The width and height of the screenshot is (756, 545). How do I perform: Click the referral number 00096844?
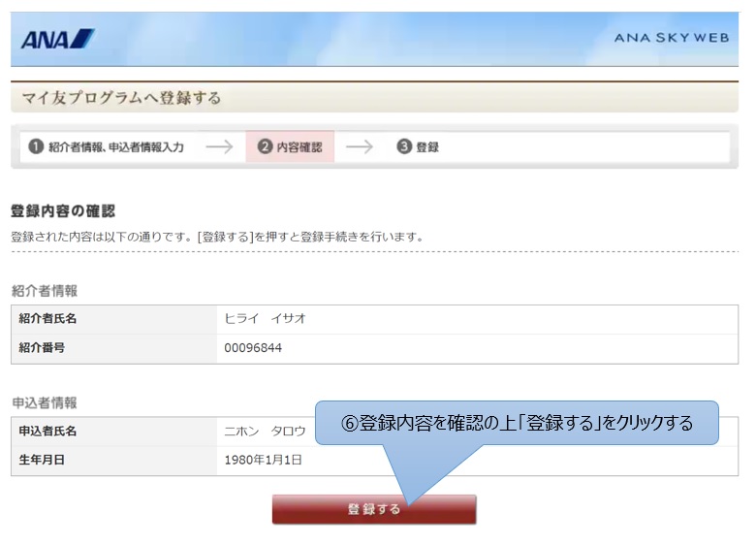coord(253,348)
